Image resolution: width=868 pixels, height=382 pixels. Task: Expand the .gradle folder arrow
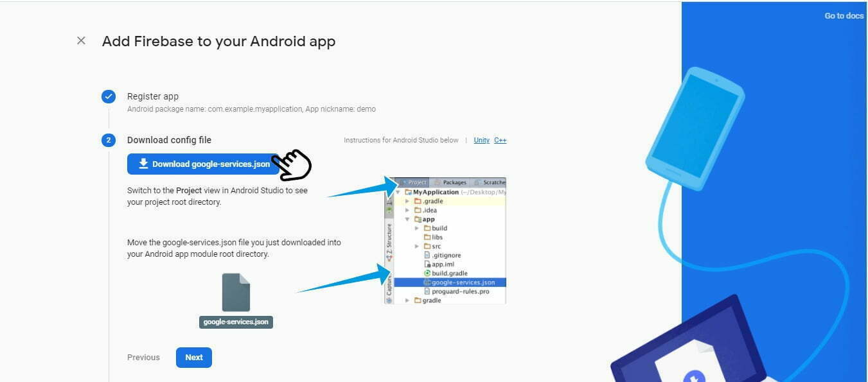click(407, 202)
